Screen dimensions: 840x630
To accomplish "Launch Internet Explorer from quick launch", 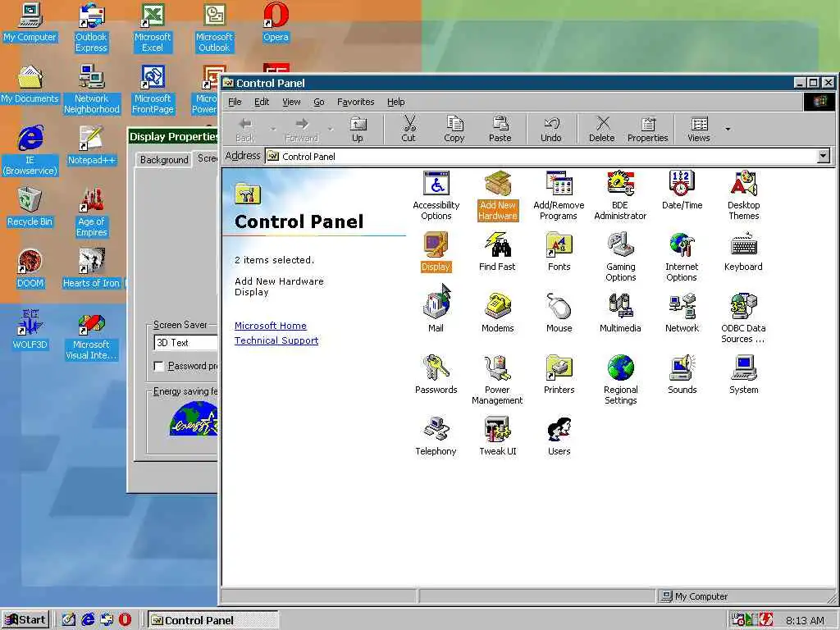I will point(88,620).
